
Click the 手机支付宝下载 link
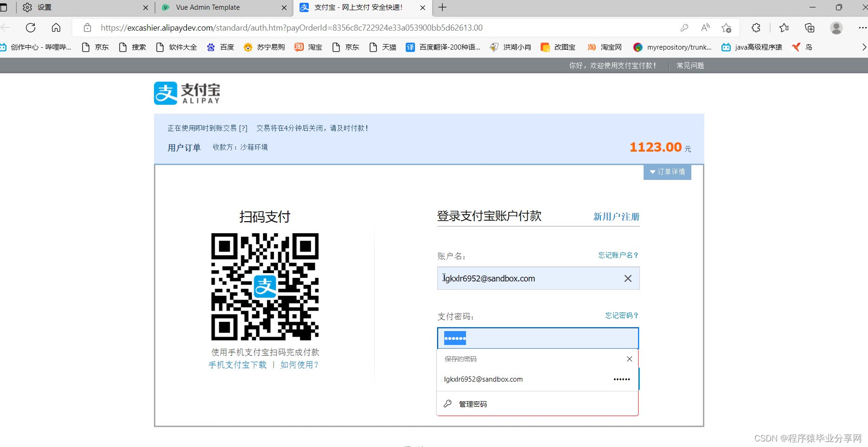(x=237, y=364)
